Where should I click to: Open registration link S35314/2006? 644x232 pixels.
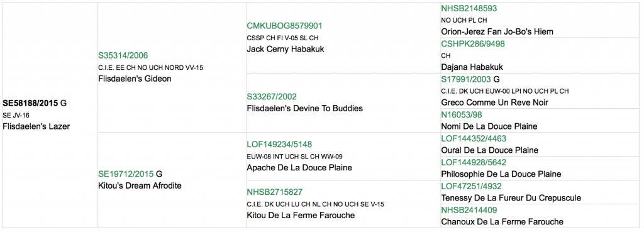coord(123,55)
